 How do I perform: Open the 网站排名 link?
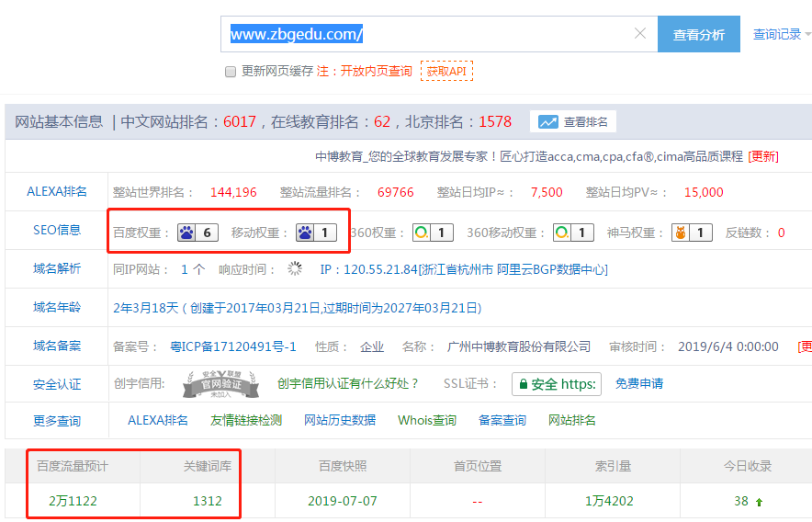572,420
